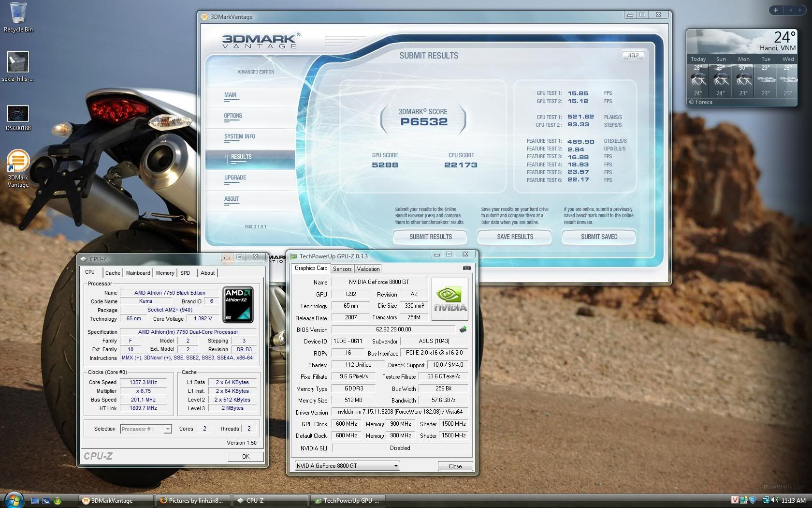The image size is (812, 508).
Task: Open the NVIDIA GeForce 8800 GT card dropdown
Action: point(347,466)
